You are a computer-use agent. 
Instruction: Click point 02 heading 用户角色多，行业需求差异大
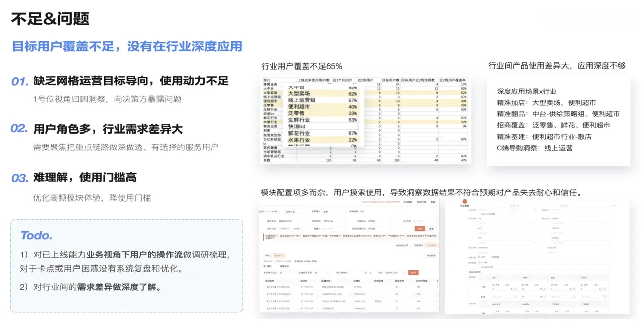pyautogui.click(x=108, y=129)
